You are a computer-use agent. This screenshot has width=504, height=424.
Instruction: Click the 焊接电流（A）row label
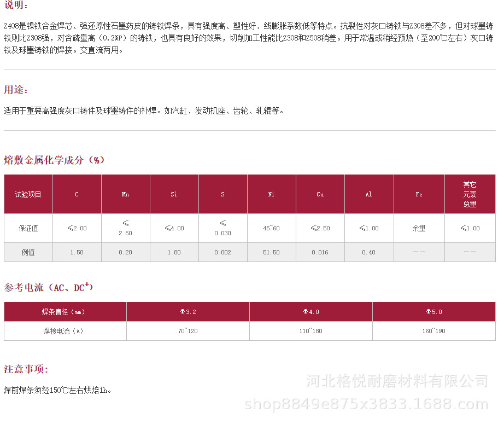(65, 330)
